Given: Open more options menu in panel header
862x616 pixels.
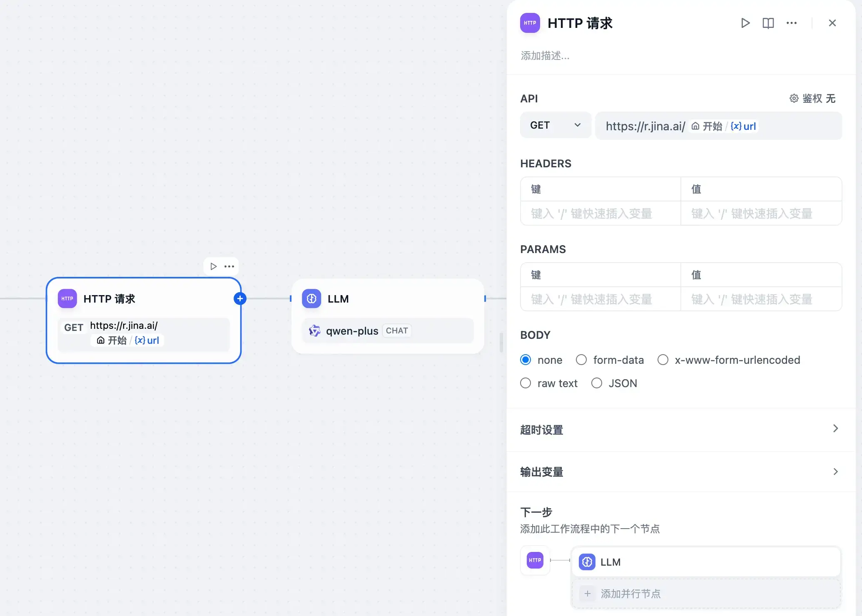Looking at the screenshot, I should tap(792, 23).
